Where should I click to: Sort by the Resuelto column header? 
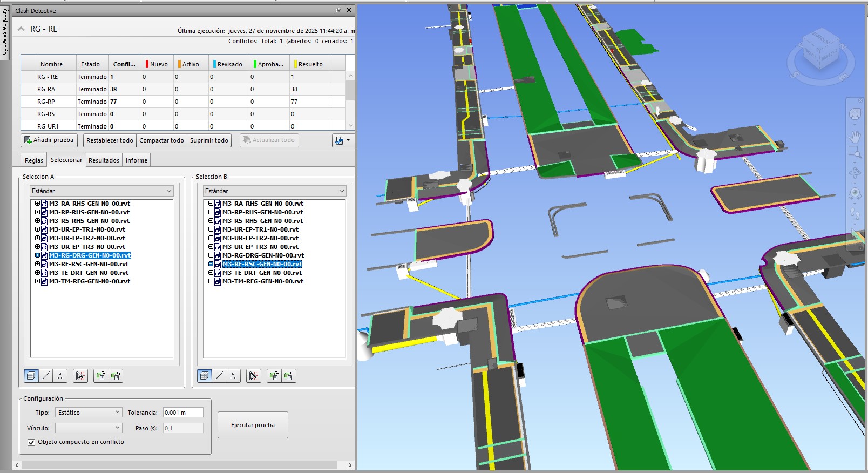tap(309, 64)
